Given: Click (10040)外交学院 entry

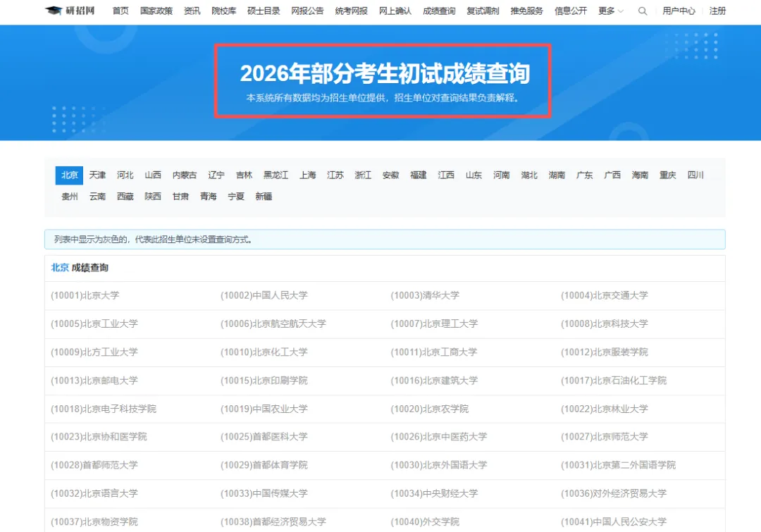Looking at the screenshot, I should point(425,522).
